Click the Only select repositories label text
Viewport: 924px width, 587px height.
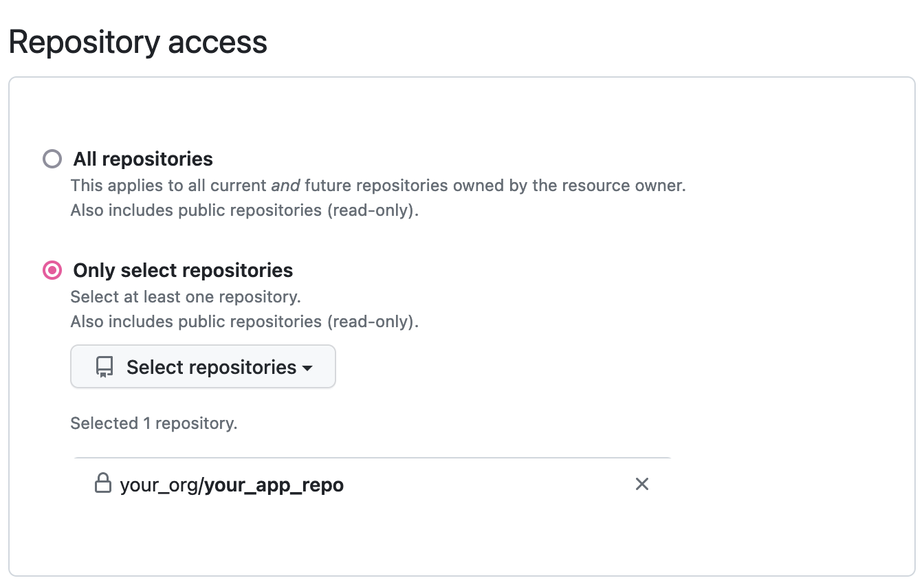point(183,270)
